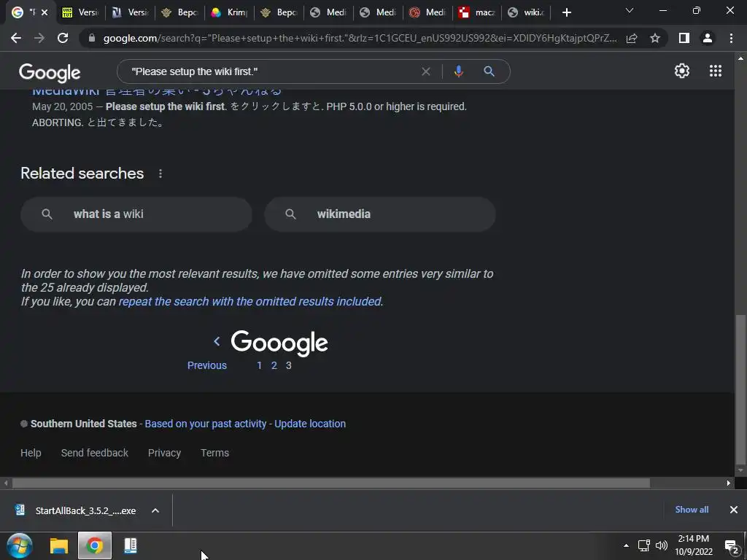This screenshot has width=747, height=560.
Task: Show all downloads
Action: click(692, 510)
